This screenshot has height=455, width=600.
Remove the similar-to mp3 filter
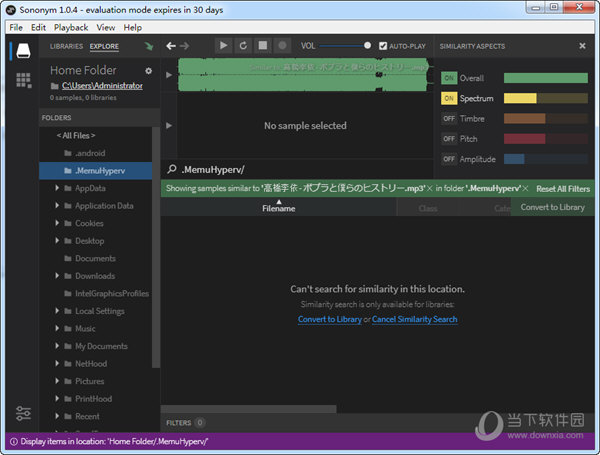(x=430, y=189)
